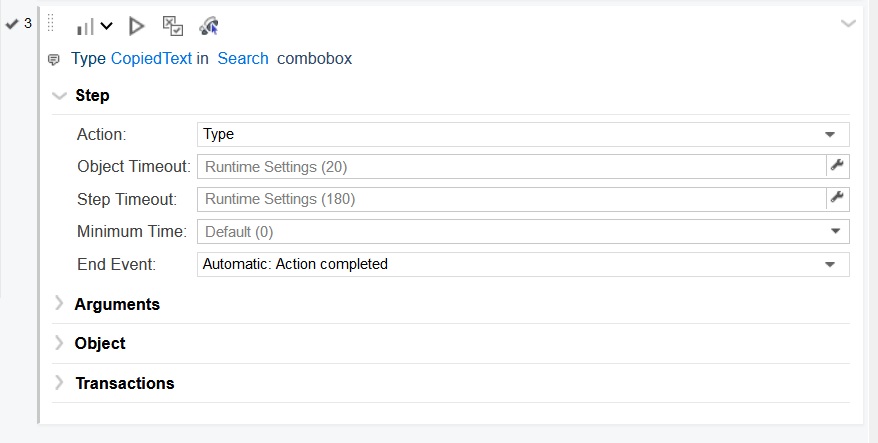Click the comment bubble icon beside Type
The height and width of the screenshot is (443, 878).
pyautogui.click(x=54, y=60)
